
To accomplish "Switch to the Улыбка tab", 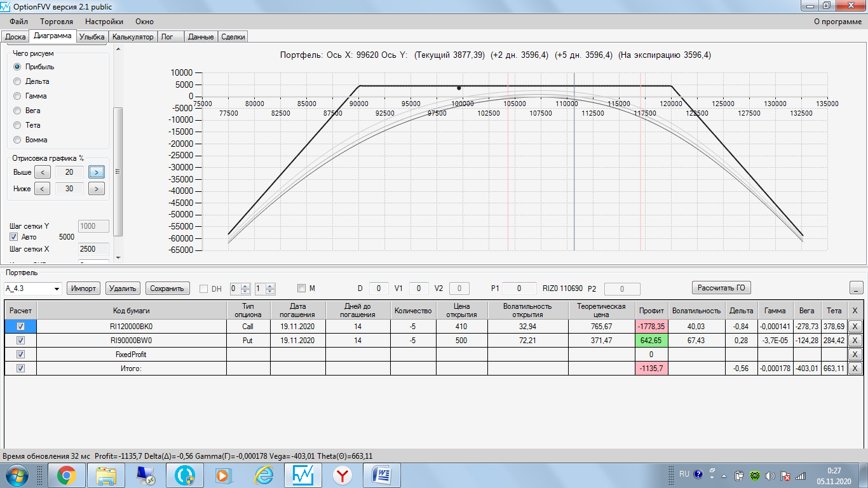I will (92, 37).
